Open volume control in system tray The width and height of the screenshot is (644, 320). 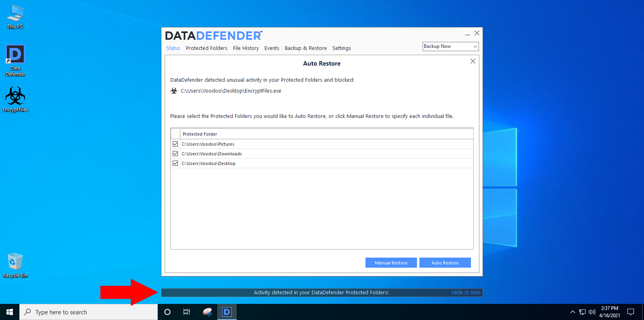(592, 312)
